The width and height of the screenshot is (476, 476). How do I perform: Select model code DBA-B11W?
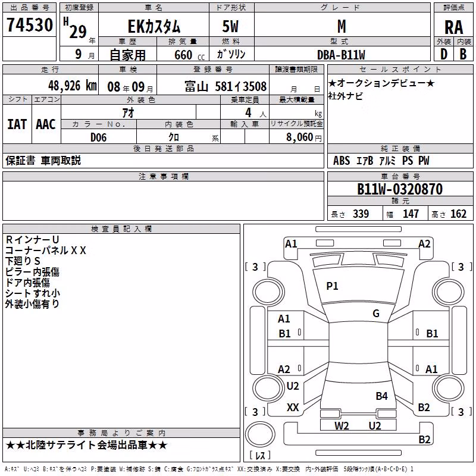click(341, 55)
